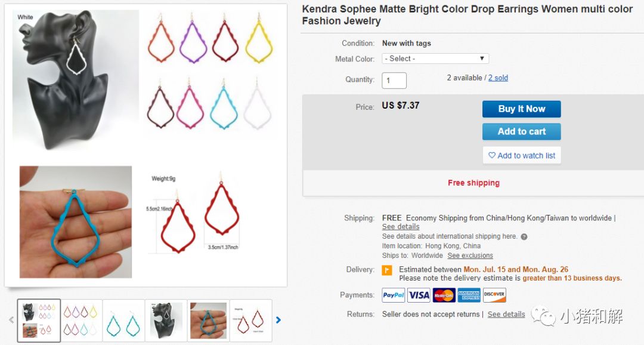Click the Quantity input field
Viewport: 644px width, 345px height.
tap(394, 81)
